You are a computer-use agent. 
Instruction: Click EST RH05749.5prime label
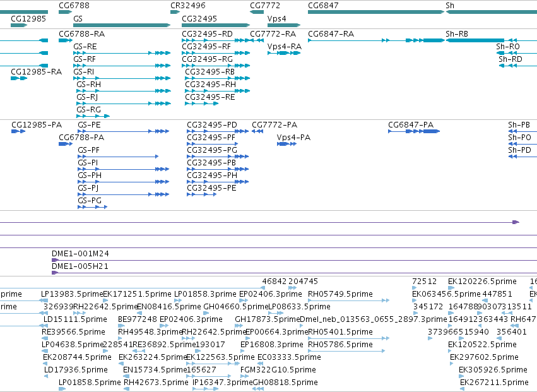(340, 294)
